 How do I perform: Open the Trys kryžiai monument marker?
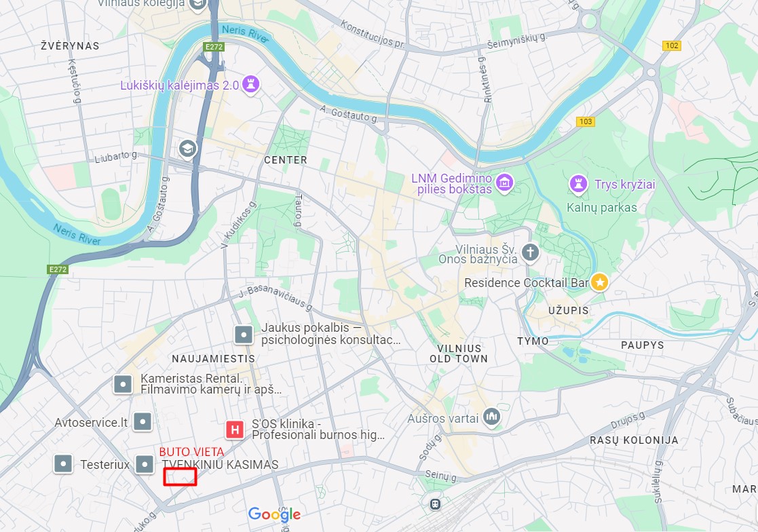coord(578,184)
